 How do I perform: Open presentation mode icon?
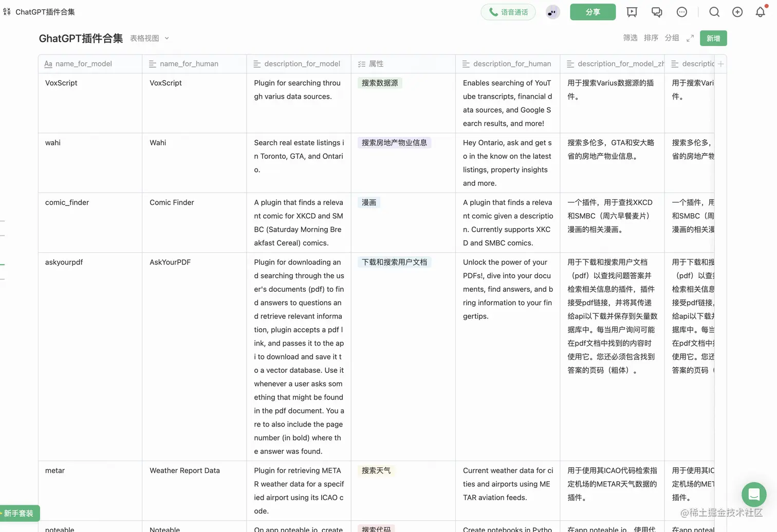pyautogui.click(x=632, y=12)
